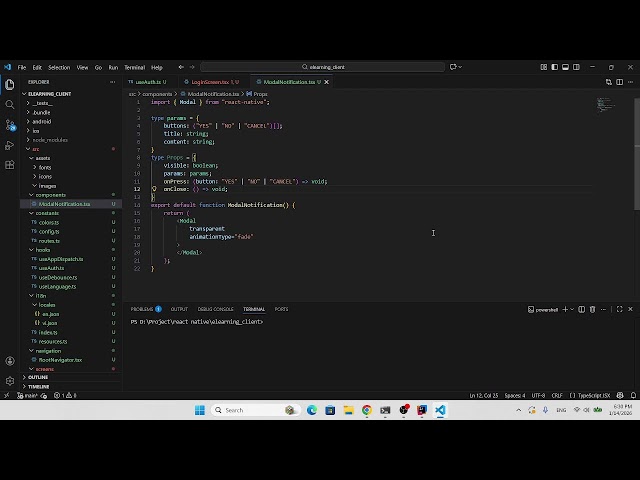Switch to the DEBUG CONSOLE panel tab

[216, 309]
